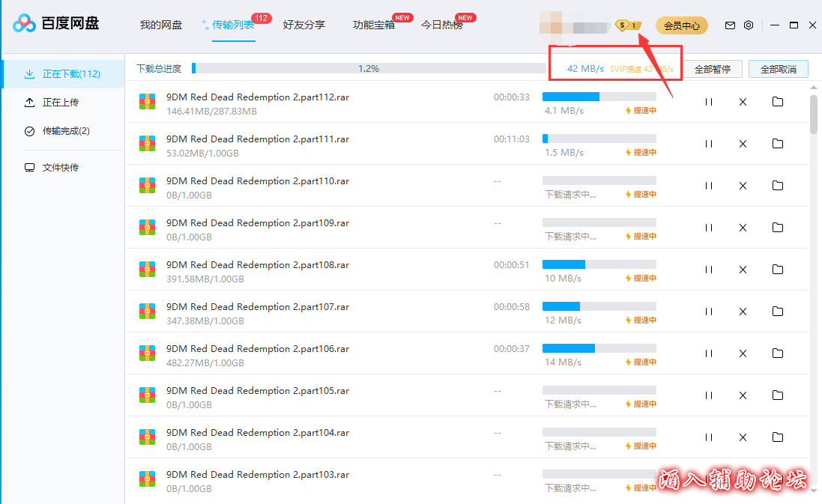Cancel download of part104.rar
822x504 pixels.
click(743, 437)
